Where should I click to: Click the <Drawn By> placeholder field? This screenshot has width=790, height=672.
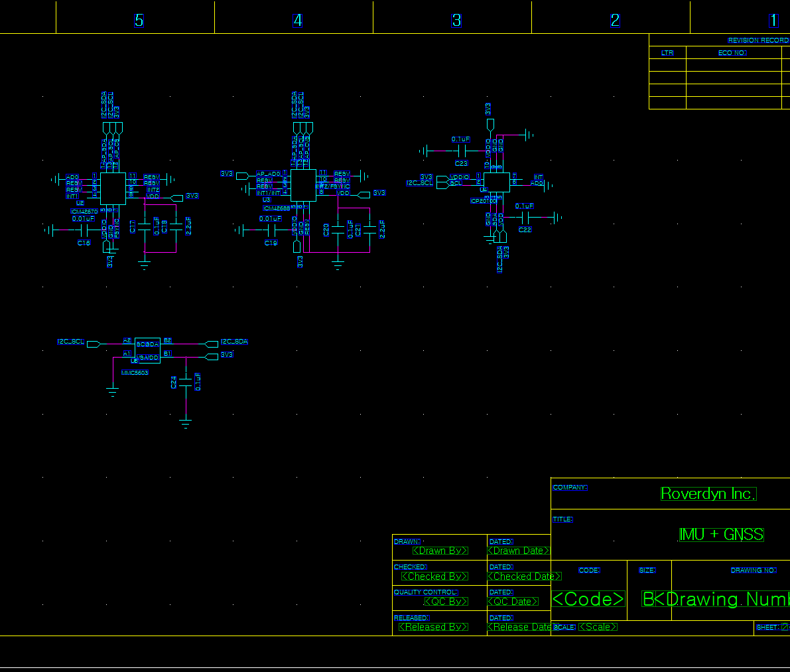coord(440,551)
